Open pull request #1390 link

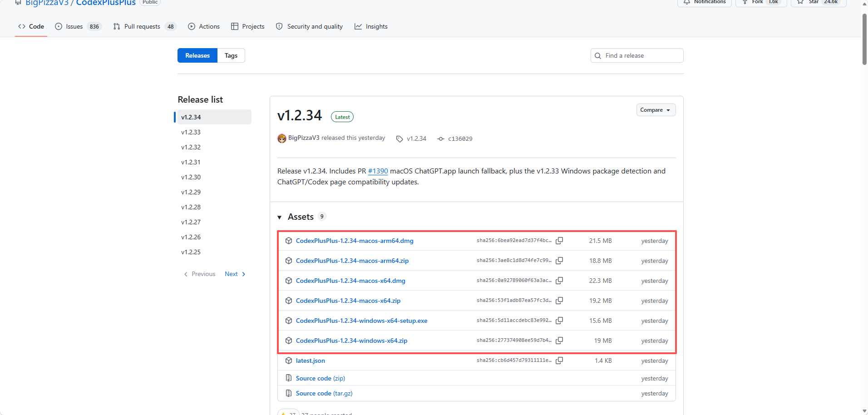click(378, 171)
